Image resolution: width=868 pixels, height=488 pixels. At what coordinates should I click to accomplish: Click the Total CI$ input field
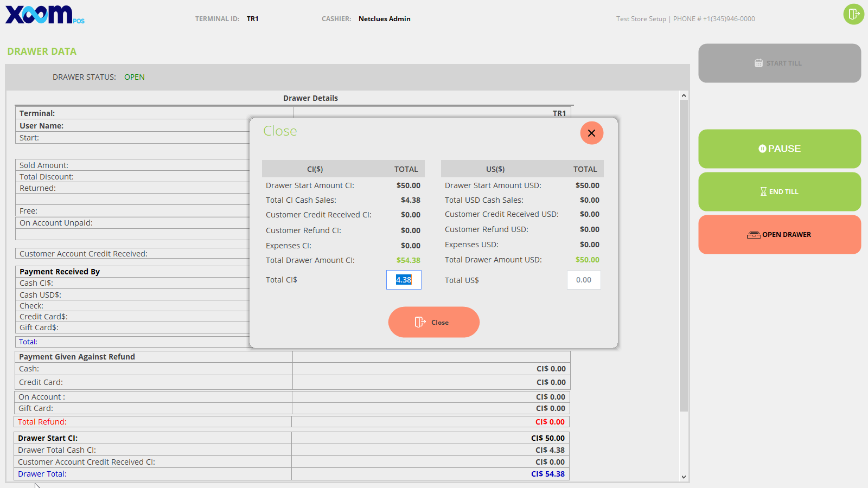tap(404, 280)
